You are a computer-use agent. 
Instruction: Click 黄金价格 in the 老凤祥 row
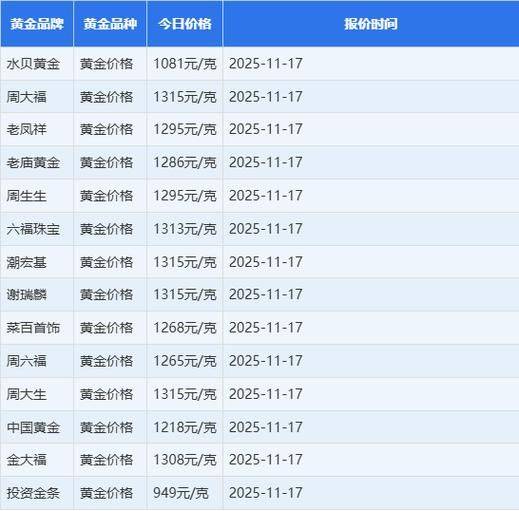coord(106,129)
